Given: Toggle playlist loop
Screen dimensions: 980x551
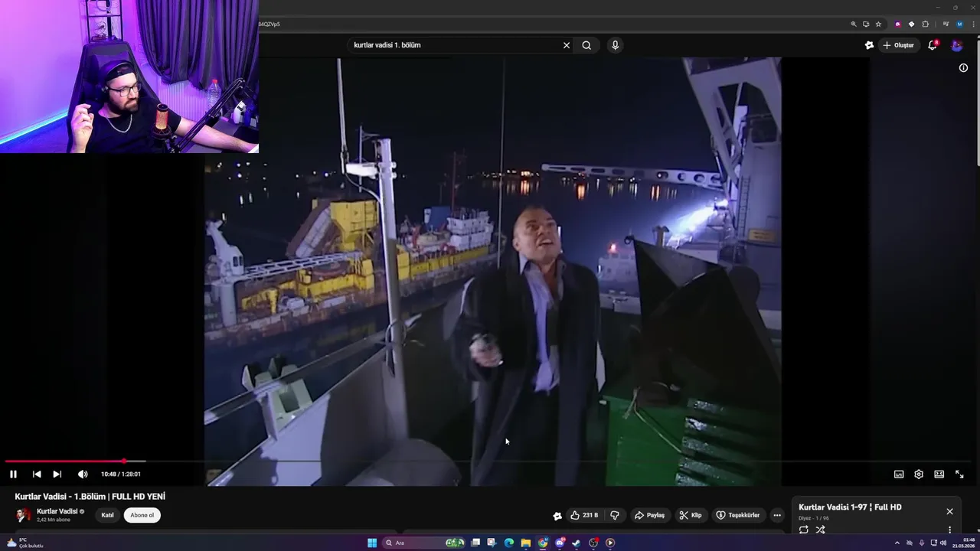Looking at the screenshot, I should [x=804, y=530].
